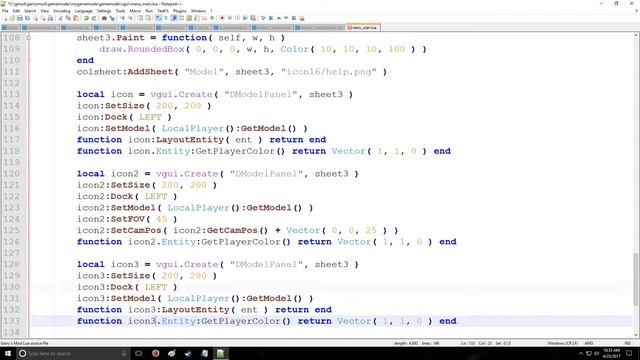This screenshot has width=640, height=360.
Task: Open the File menu
Action: coord(5,11)
